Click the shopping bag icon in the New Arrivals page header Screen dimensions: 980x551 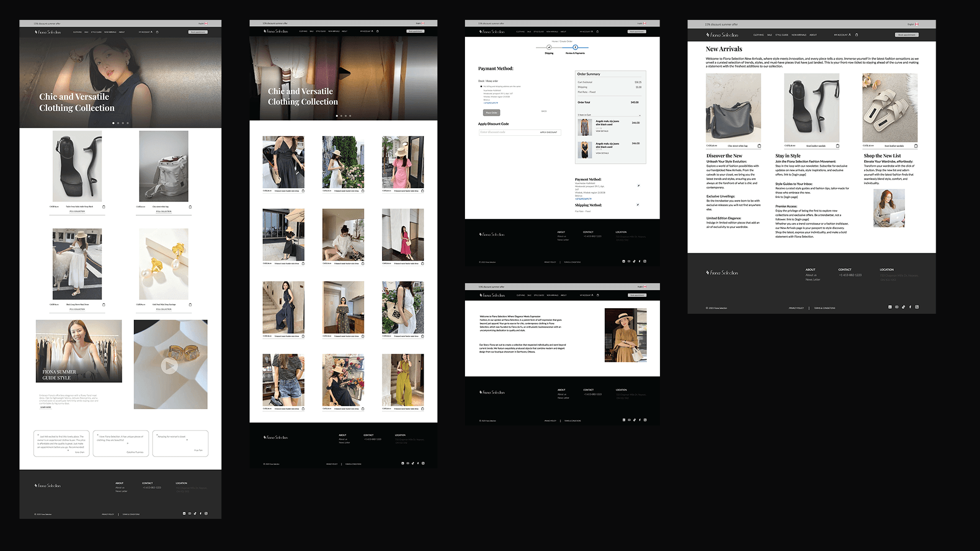coord(856,35)
